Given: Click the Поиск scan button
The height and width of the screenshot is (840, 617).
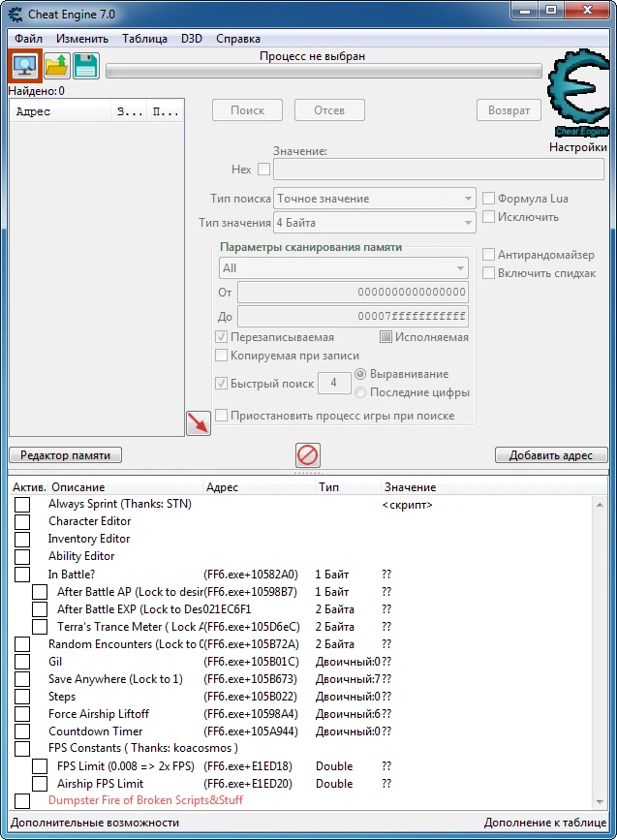Looking at the screenshot, I should 247,110.
